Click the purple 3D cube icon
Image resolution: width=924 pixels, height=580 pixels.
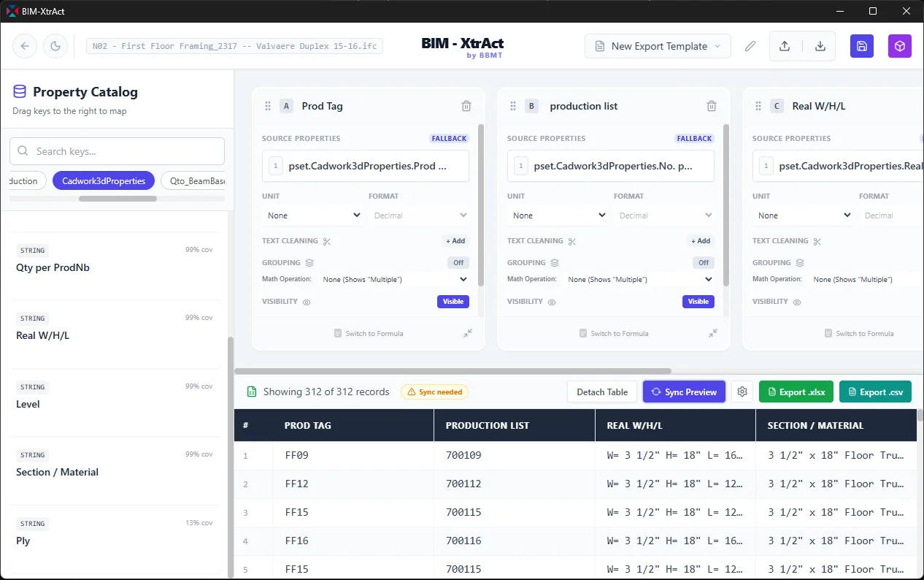click(x=900, y=46)
